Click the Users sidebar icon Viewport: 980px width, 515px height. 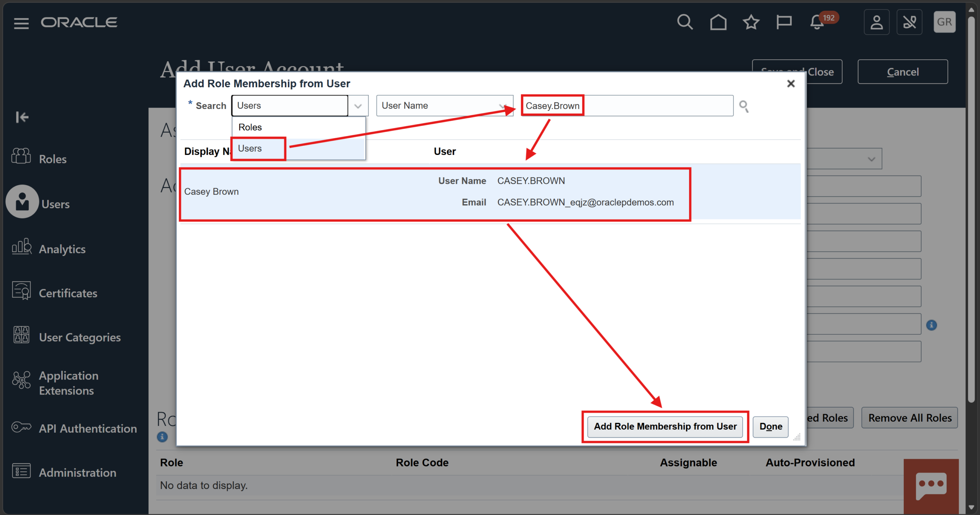point(22,202)
